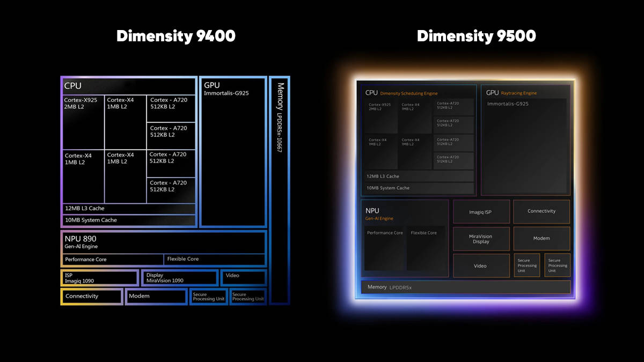Click the Dimensity 9500 heading
The height and width of the screenshot is (362, 644).
(x=476, y=36)
